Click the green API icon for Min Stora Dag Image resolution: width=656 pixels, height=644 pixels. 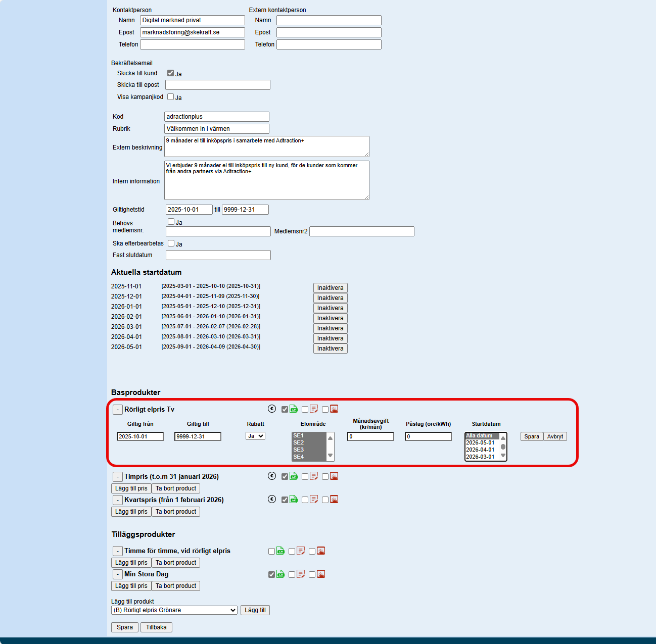(x=280, y=574)
